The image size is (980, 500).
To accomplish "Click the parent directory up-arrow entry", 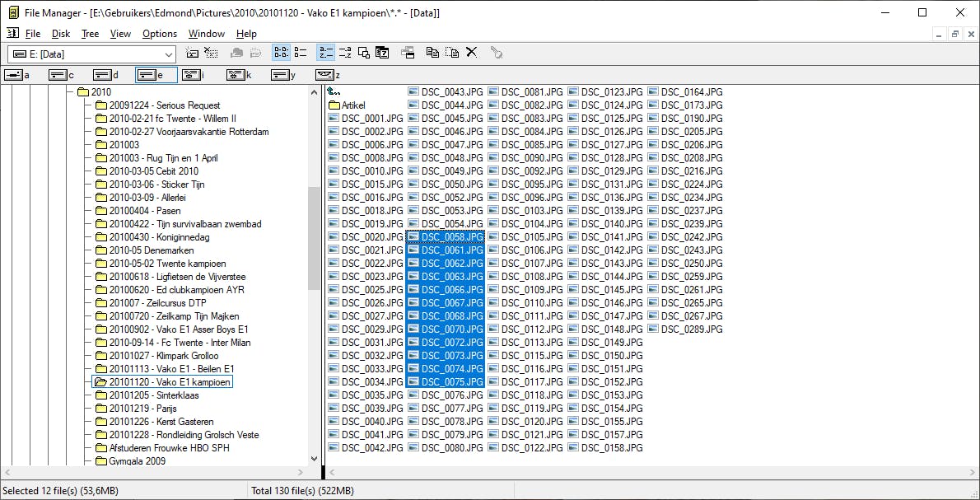I will tap(334, 92).
